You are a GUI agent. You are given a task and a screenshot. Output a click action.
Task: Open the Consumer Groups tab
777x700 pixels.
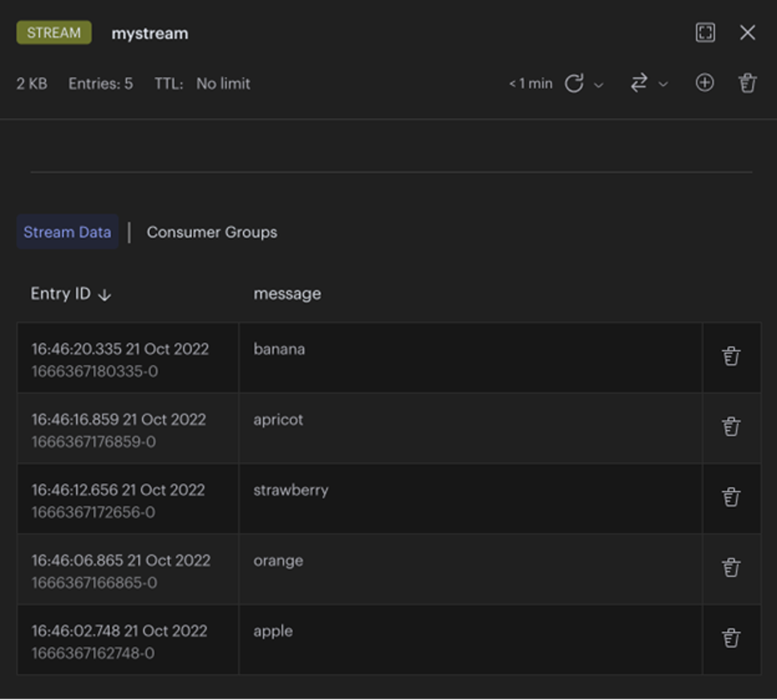click(x=212, y=232)
